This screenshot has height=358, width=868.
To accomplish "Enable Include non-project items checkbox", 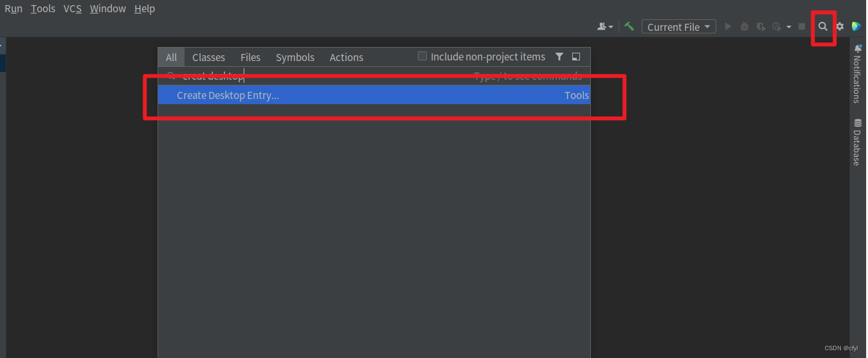I will [422, 57].
